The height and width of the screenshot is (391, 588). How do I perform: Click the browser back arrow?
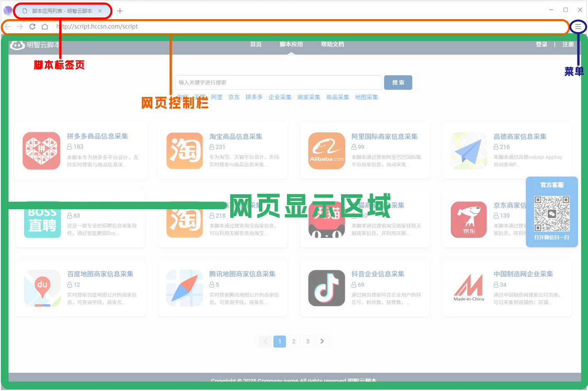tap(7, 27)
